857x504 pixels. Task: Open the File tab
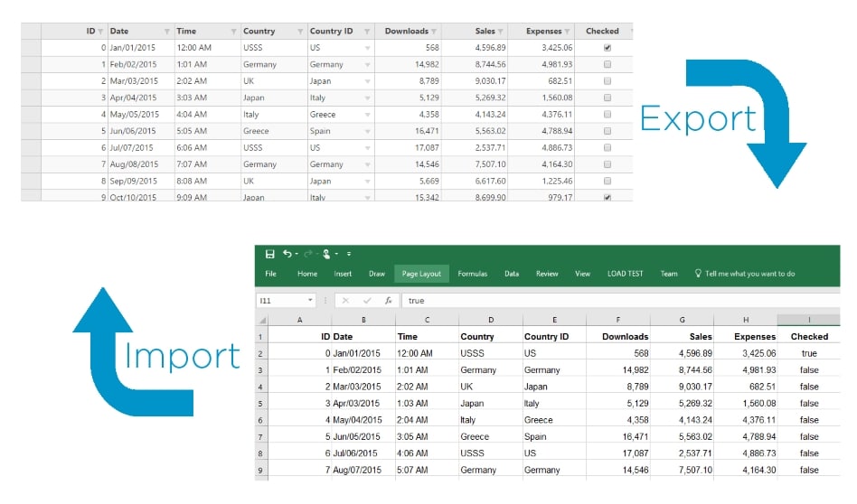pos(270,274)
